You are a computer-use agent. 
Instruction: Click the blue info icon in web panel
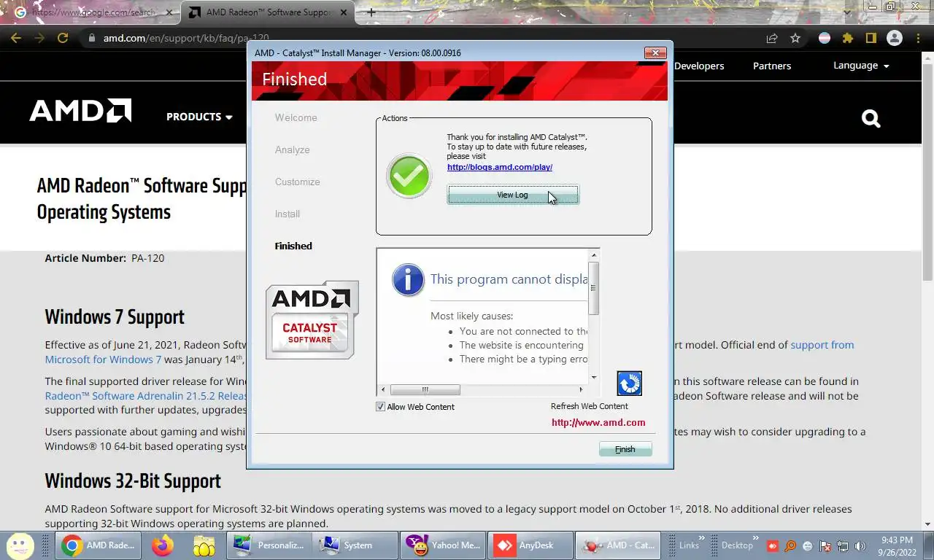point(408,279)
